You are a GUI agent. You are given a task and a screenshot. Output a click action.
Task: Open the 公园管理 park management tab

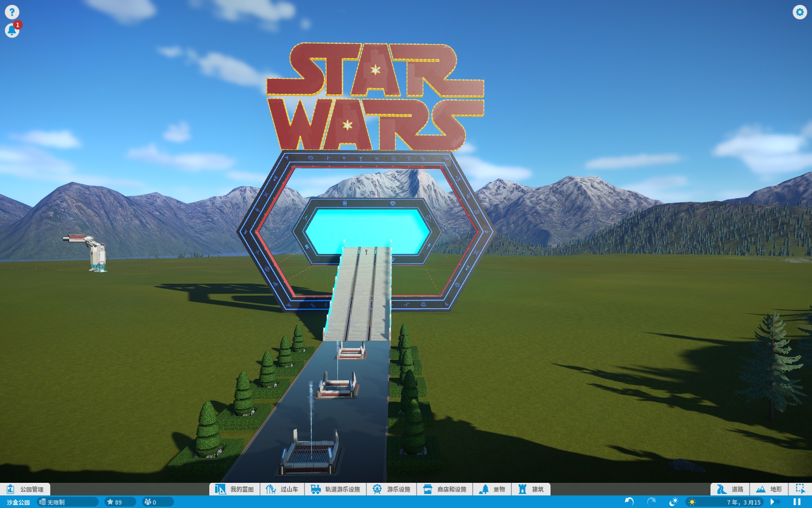pos(26,489)
